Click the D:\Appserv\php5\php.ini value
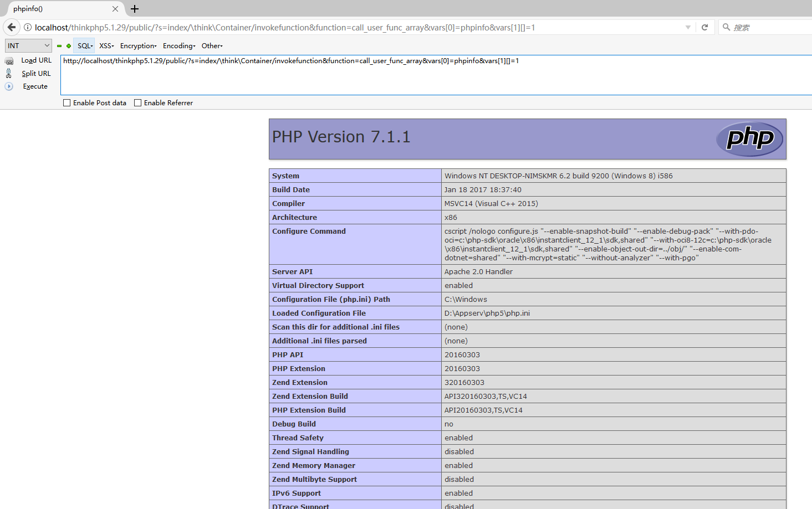Viewport: 812px width, 509px height. coord(487,313)
